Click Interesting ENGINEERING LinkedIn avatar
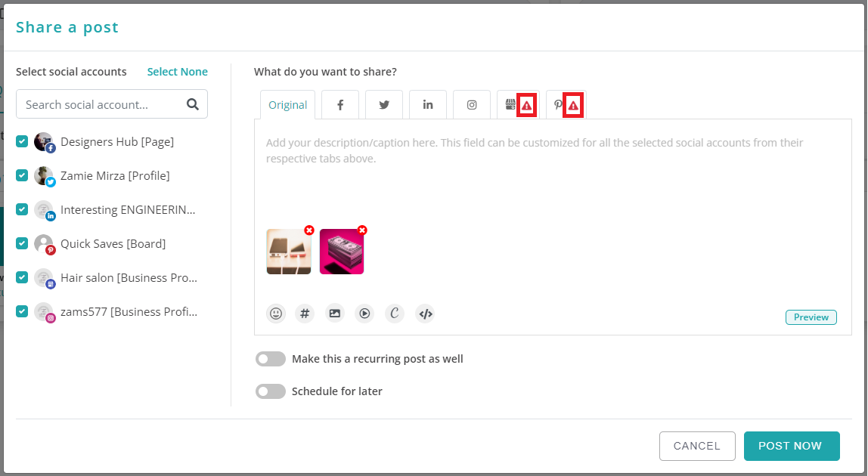 click(x=44, y=210)
